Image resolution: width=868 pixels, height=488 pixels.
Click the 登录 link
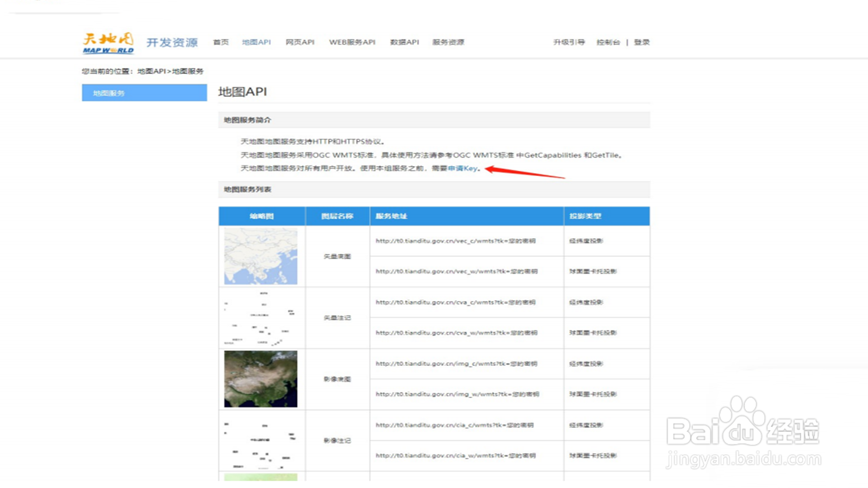[x=642, y=42]
